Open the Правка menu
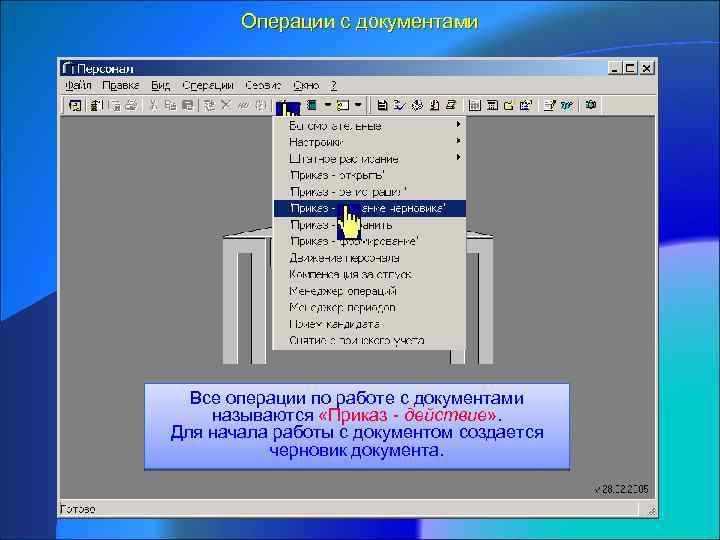Viewport: 720px width, 540px height. point(121,85)
